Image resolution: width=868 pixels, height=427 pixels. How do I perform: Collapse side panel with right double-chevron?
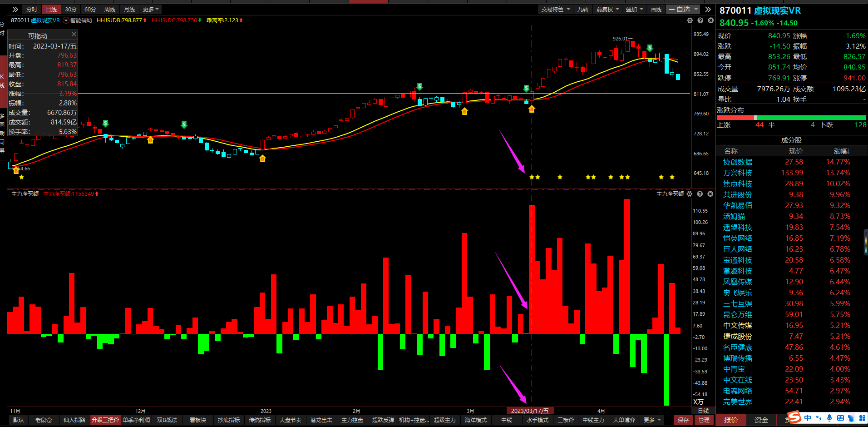pos(708,9)
